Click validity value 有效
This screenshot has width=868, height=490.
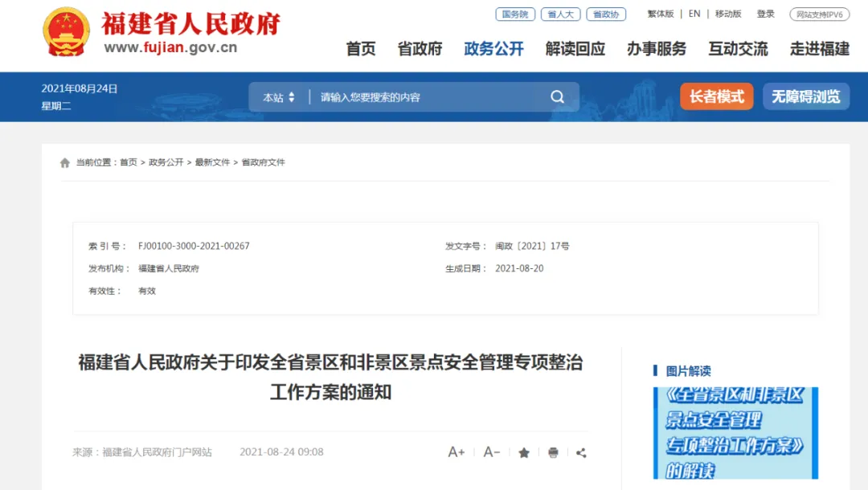click(x=147, y=291)
